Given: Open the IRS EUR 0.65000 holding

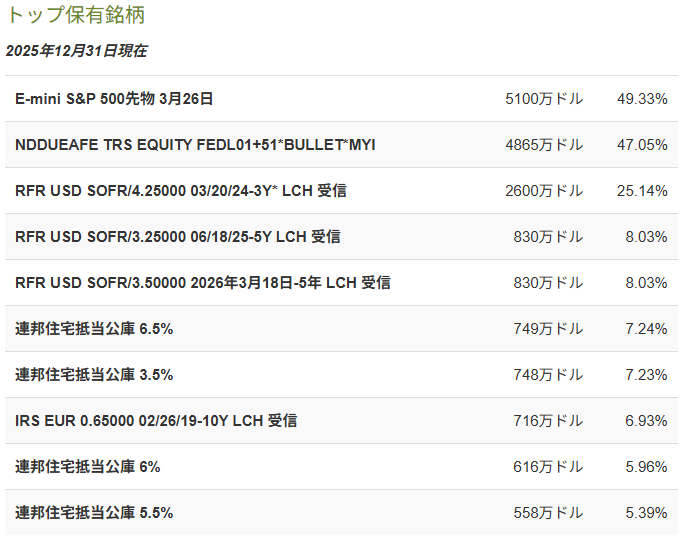Looking at the screenshot, I should 156,421.
